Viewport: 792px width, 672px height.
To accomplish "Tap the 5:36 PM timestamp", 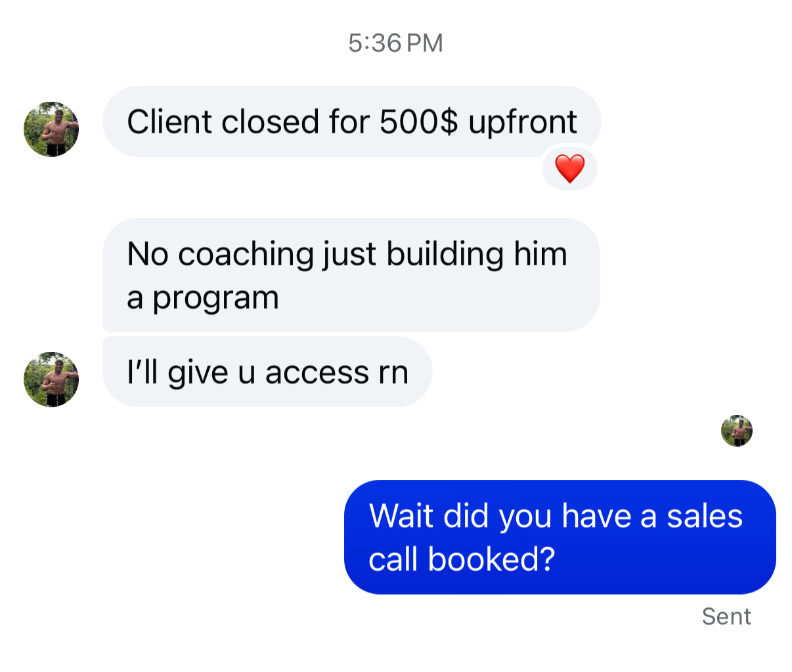I will tap(396, 43).
